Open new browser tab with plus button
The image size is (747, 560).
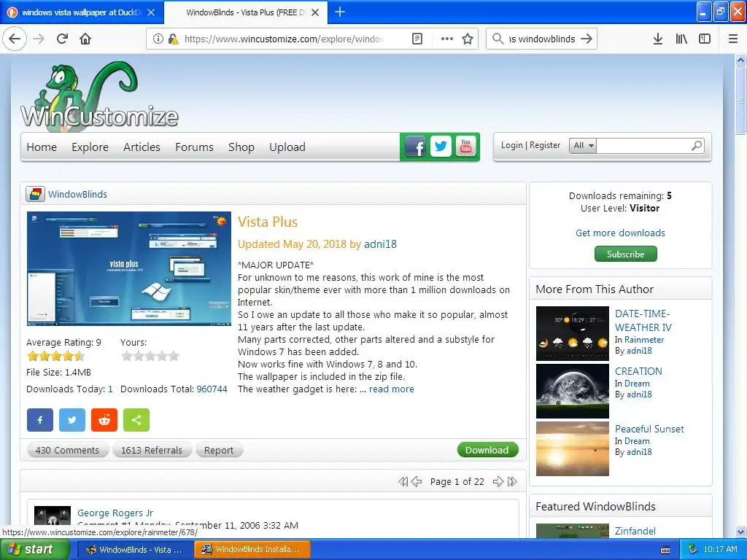[x=340, y=12]
